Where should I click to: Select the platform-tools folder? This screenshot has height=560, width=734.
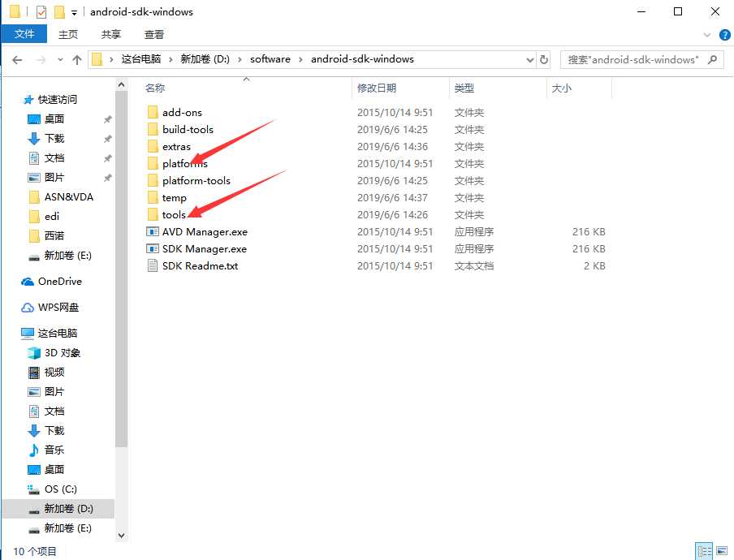pyautogui.click(x=196, y=181)
